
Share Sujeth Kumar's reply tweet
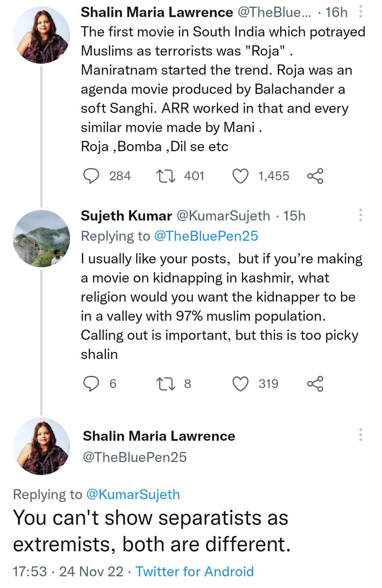315,384
